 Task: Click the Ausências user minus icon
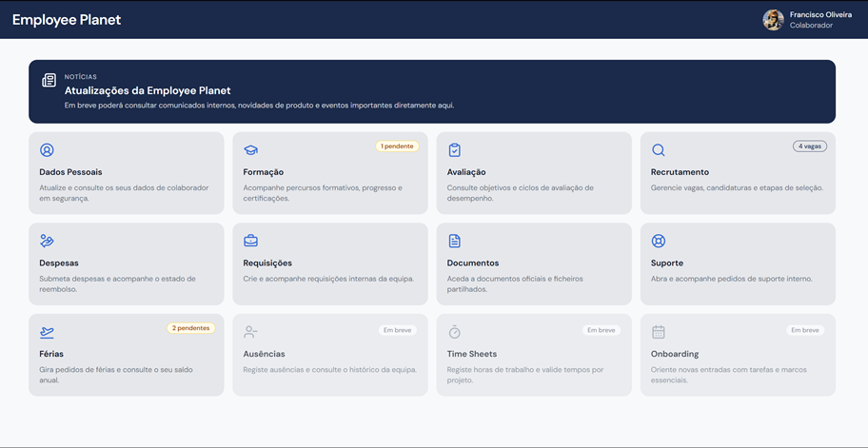coord(250,332)
